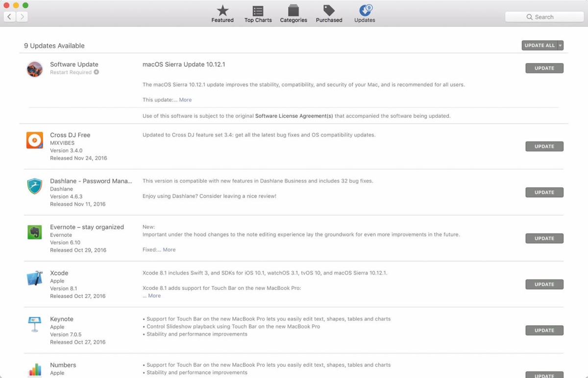588x378 pixels.
Task: Click the back navigation arrow
Action: click(10, 17)
